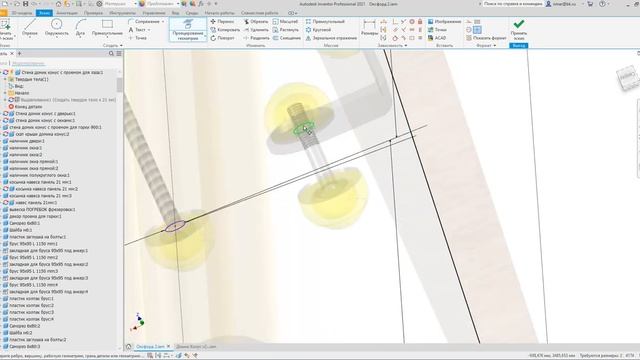Screen dimensions: 640x360
Task: Click the Смещение (Offset) command
Action: click(287, 38)
